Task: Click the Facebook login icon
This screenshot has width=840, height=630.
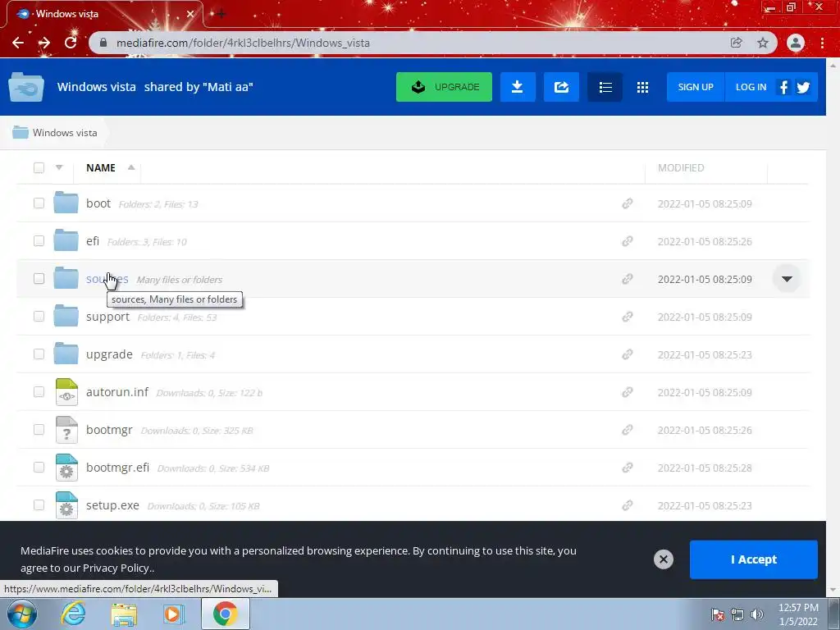Action: point(783,87)
